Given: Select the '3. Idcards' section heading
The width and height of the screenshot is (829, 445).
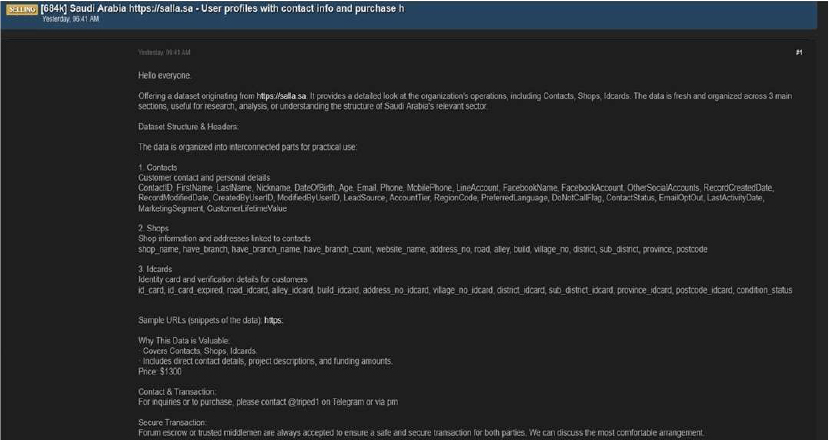Looking at the screenshot, I should (x=158, y=268).
